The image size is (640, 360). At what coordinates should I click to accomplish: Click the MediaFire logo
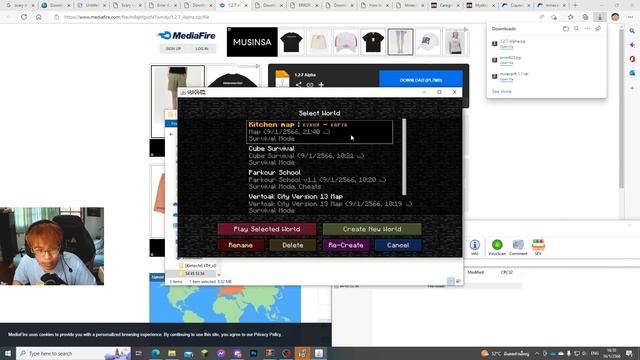click(187, 36)
